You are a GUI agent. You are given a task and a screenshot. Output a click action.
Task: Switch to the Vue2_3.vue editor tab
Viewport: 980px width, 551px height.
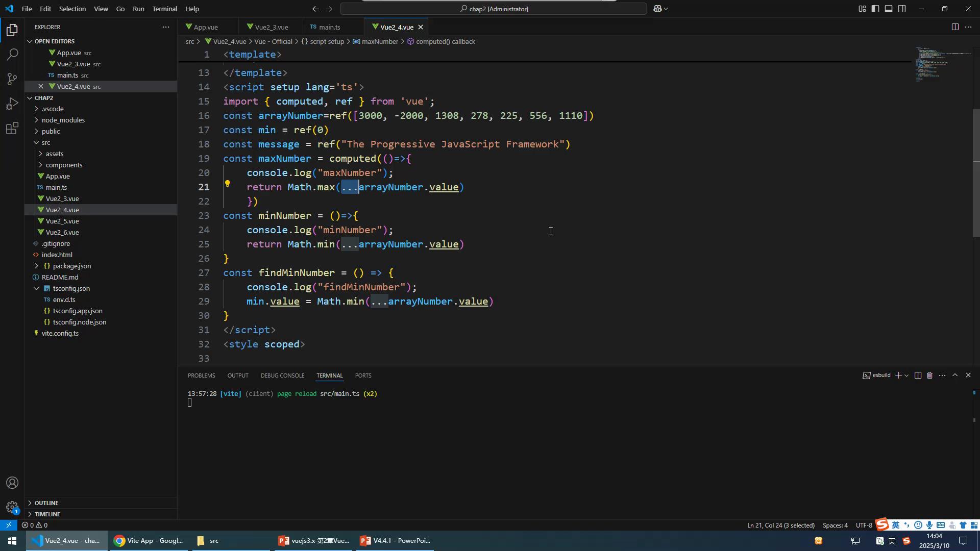[271, 27]
